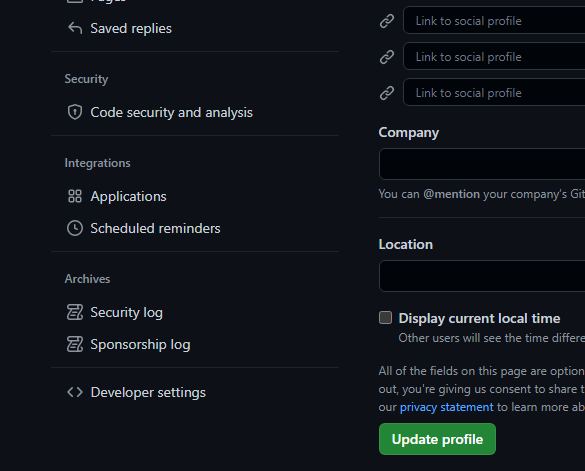Click the Security log scroll icon

[x=75, y=312]
